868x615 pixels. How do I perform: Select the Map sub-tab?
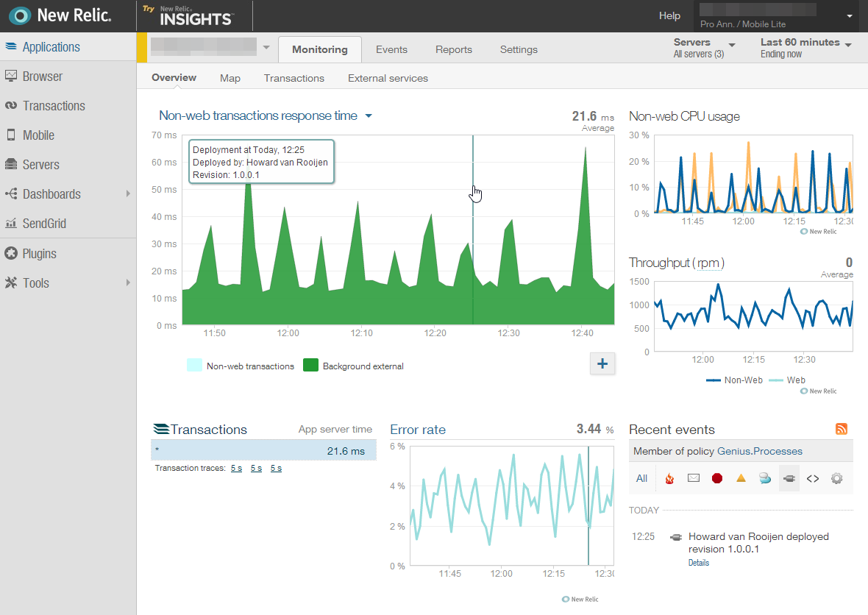230,78
